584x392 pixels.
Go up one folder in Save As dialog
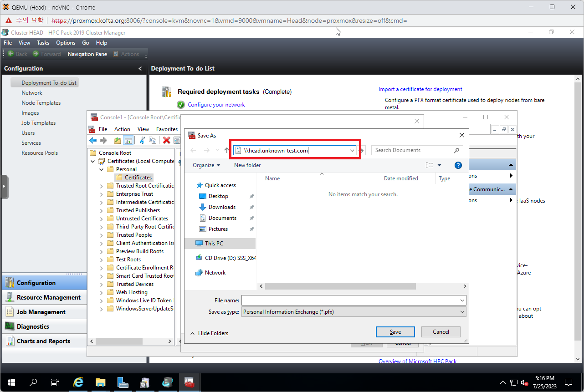(x=227, y=150)
